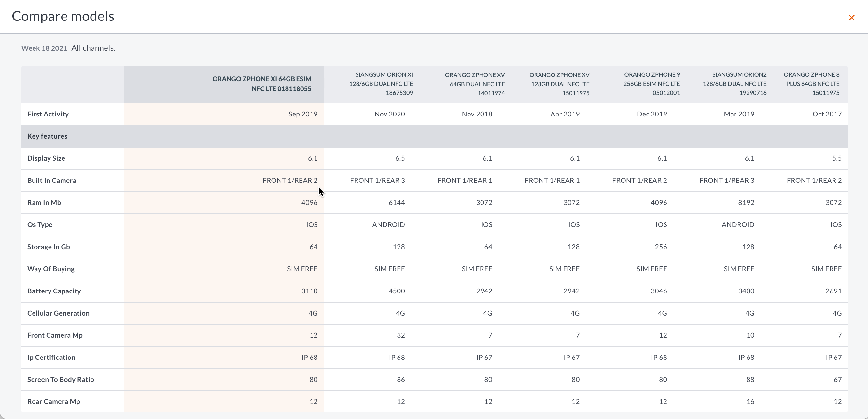Click Mar 2019 first activity value
This screenshot has width=868, height=419.
[739, 114]
